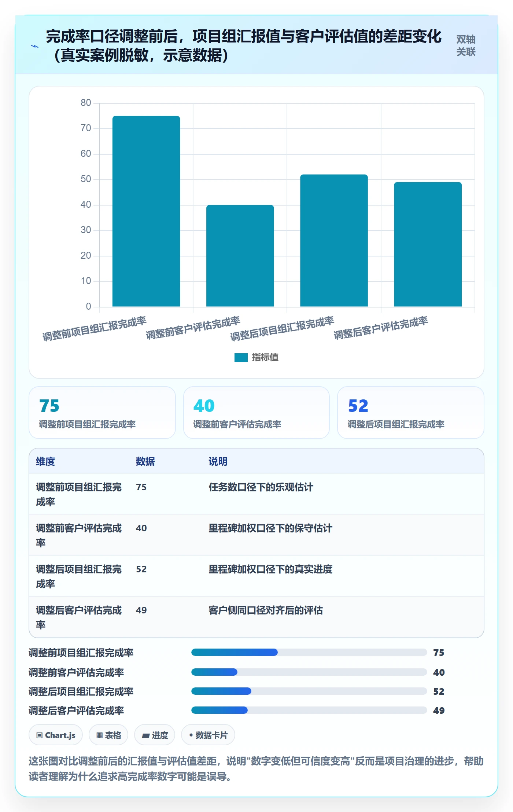Screen dimensions: 513x812
Task: Click the 80 y-axis label
Action: (86, 103)
